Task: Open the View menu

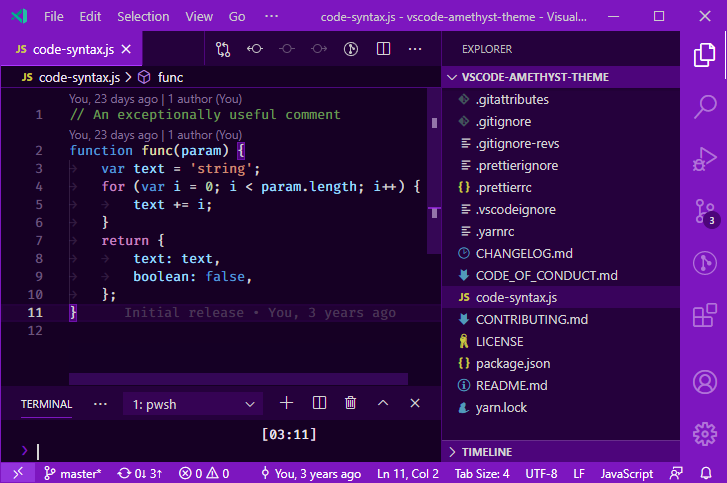Action: point(199,17)
